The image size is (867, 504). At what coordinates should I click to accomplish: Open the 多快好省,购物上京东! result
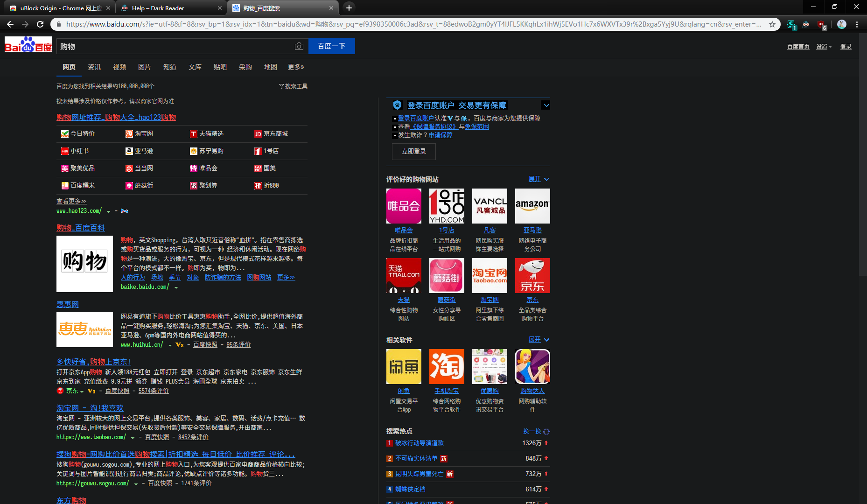coord(94,362)
